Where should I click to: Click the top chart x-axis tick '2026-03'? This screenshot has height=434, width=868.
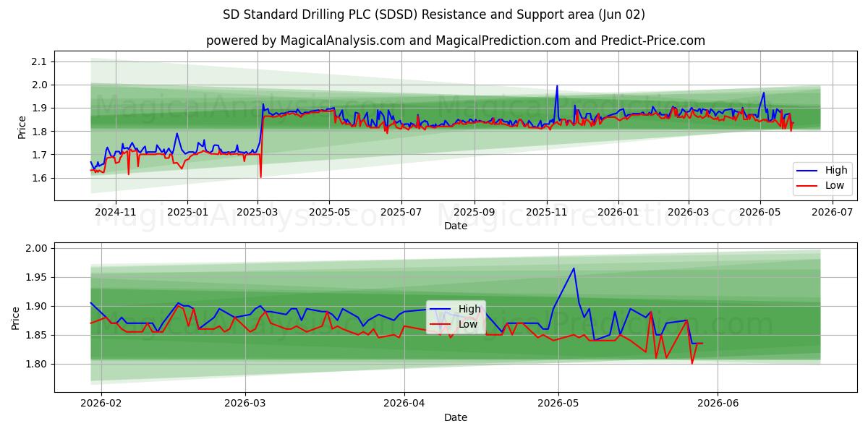(x=688, y=212)
